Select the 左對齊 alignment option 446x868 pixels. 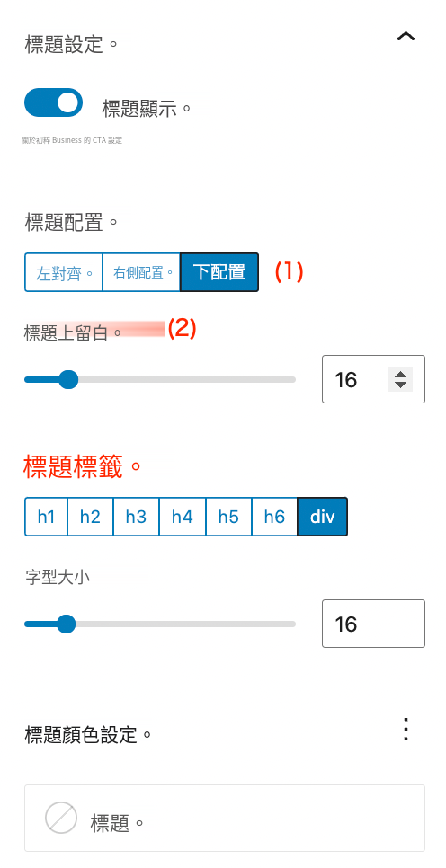[x=64, y=272]
